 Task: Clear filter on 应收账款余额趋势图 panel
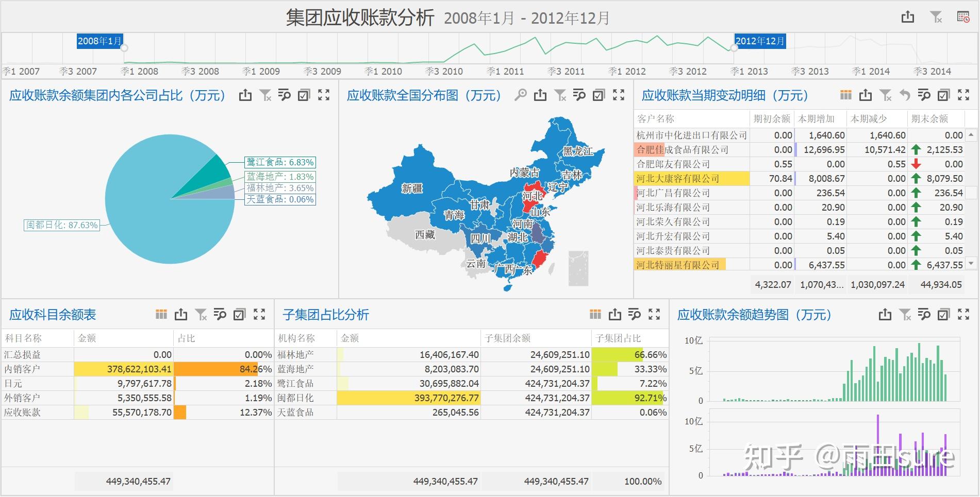tap(905, 314)
